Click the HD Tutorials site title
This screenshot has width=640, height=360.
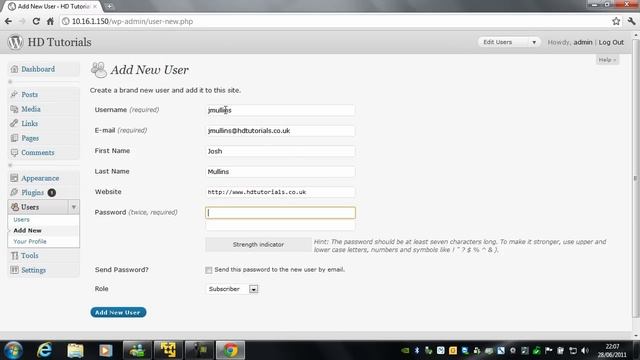tap(60, 42)
